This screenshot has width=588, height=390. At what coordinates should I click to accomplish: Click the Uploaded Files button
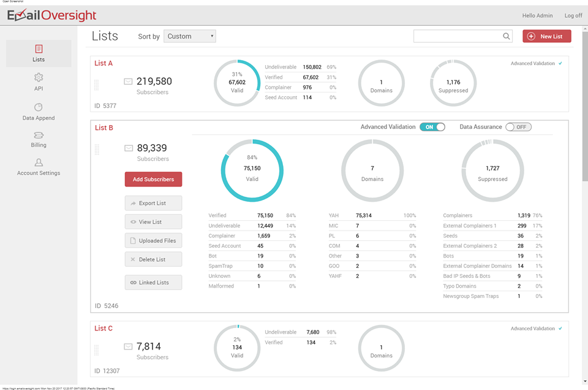153,240
